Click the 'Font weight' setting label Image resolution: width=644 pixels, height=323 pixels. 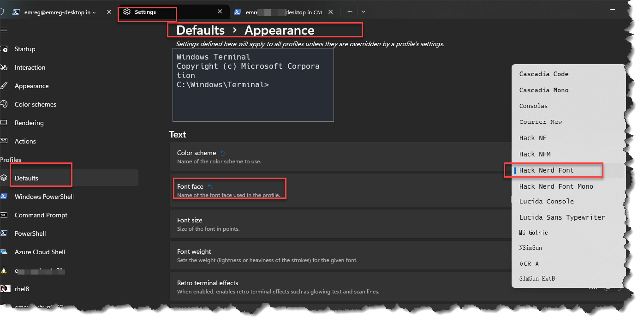click(194, 251)
